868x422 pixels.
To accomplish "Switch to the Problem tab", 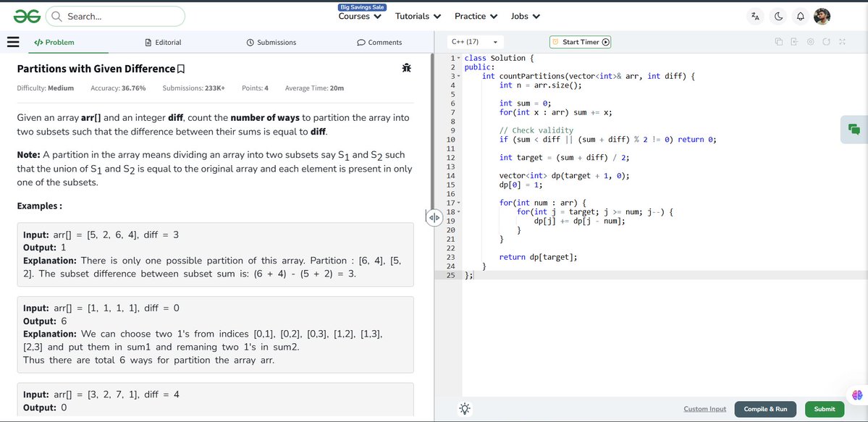I will tap(54, 42).
